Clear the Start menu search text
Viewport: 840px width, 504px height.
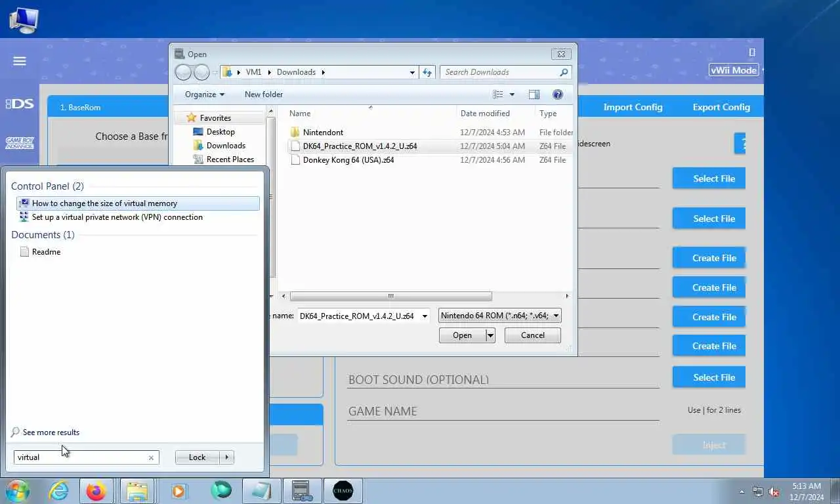(x=151, y=457)
